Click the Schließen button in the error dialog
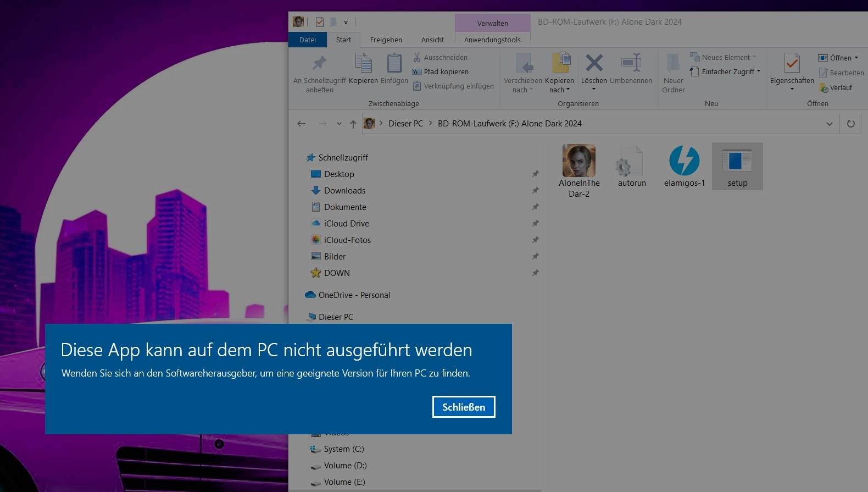 click(x=464, y=407)
